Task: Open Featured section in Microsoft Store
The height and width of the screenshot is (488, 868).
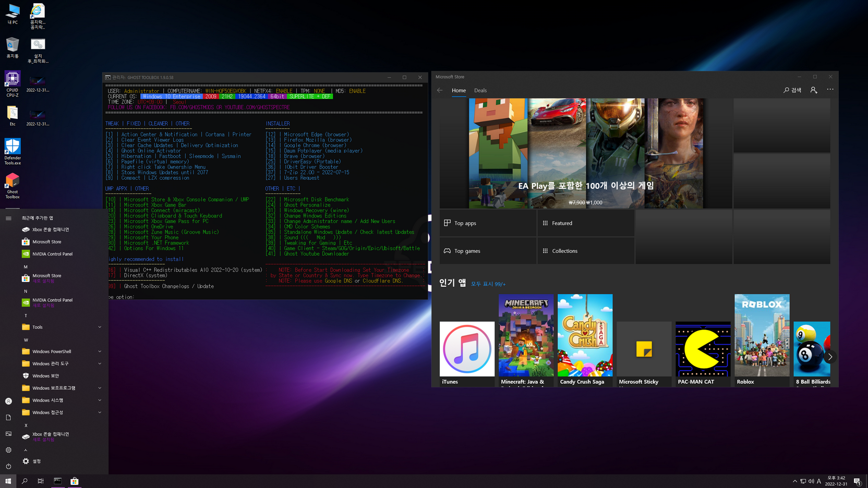Action: coord(586,223)
